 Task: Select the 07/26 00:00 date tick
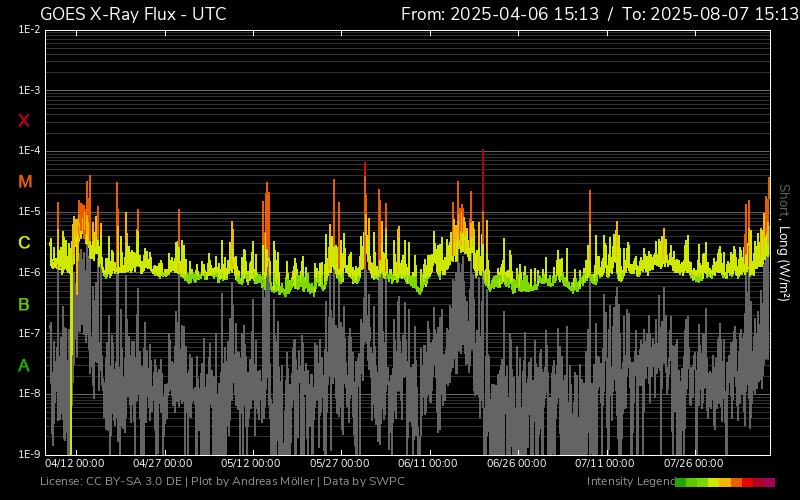click(693, 464)
